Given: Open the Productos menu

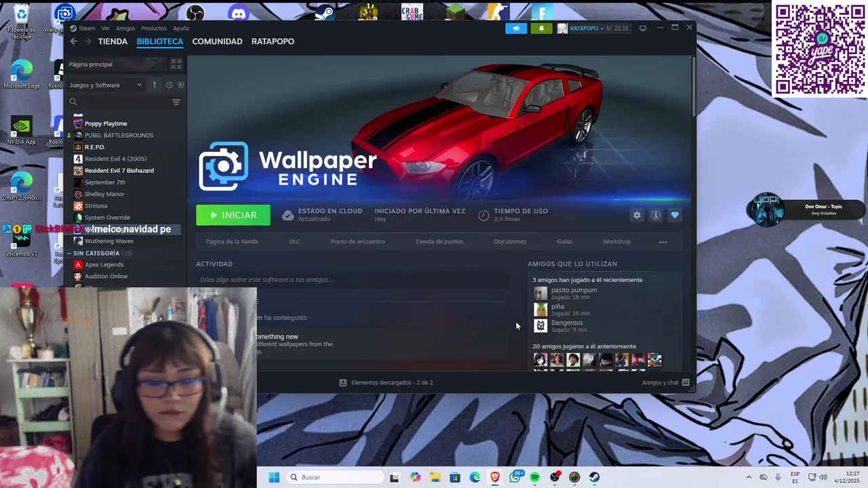Looking at the screenshot, I should coord(154,28).
